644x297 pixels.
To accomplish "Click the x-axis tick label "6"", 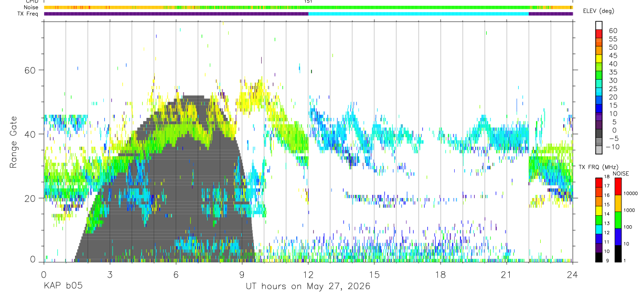I will pyautogui.click(x=176, y=275).
